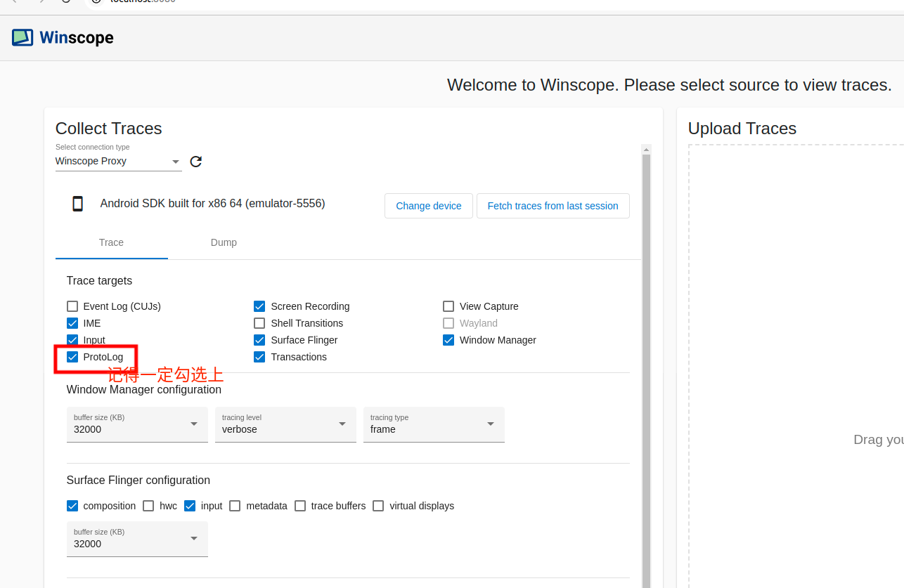904x588 pixels.
Task: Open the tracing level dropdown
Action: pos(285,424)
